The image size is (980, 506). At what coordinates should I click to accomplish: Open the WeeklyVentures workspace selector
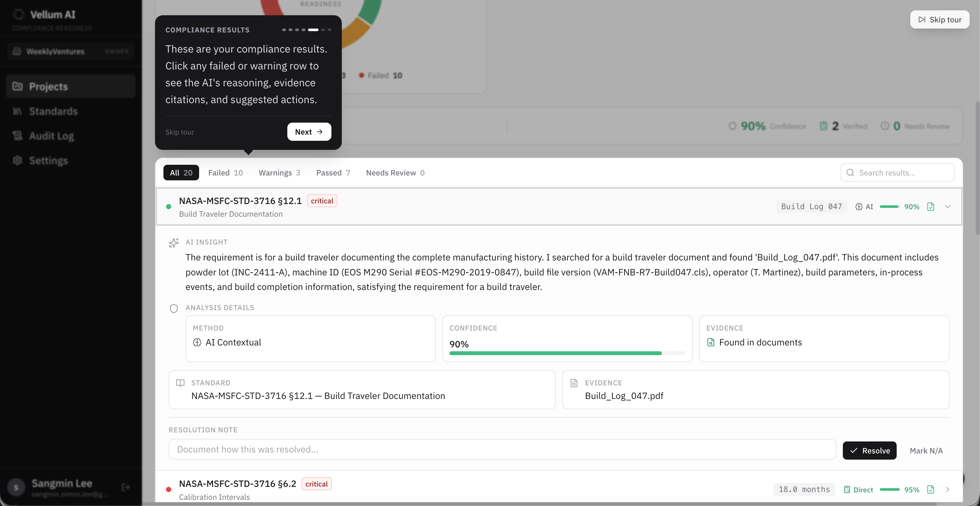71,51
